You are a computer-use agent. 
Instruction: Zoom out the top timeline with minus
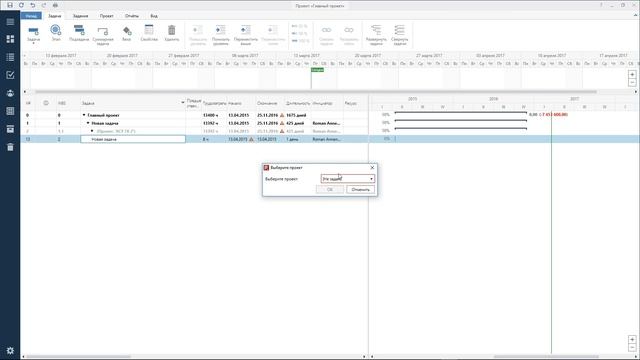tap(632, 82)
